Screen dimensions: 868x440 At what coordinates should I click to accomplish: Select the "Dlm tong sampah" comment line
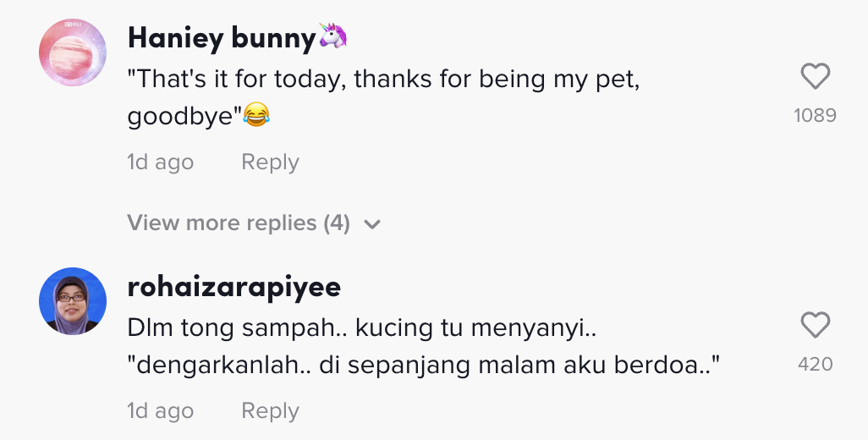[x=364, y=327]
